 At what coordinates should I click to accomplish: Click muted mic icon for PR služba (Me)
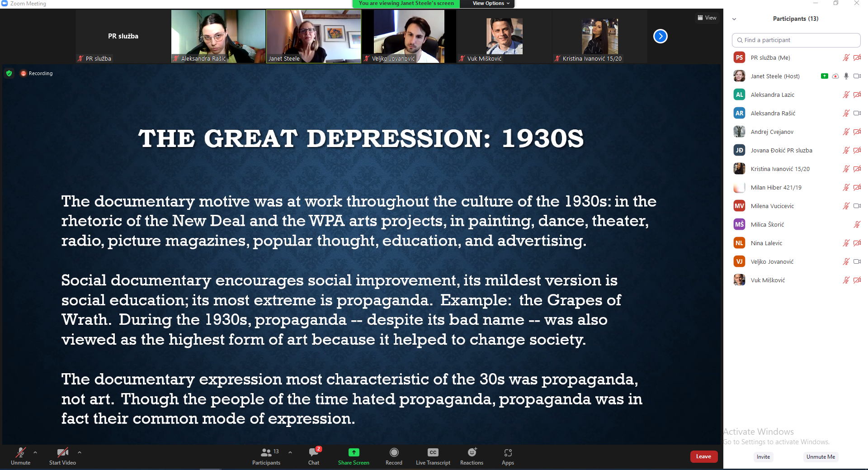click(x=846, y=57)
